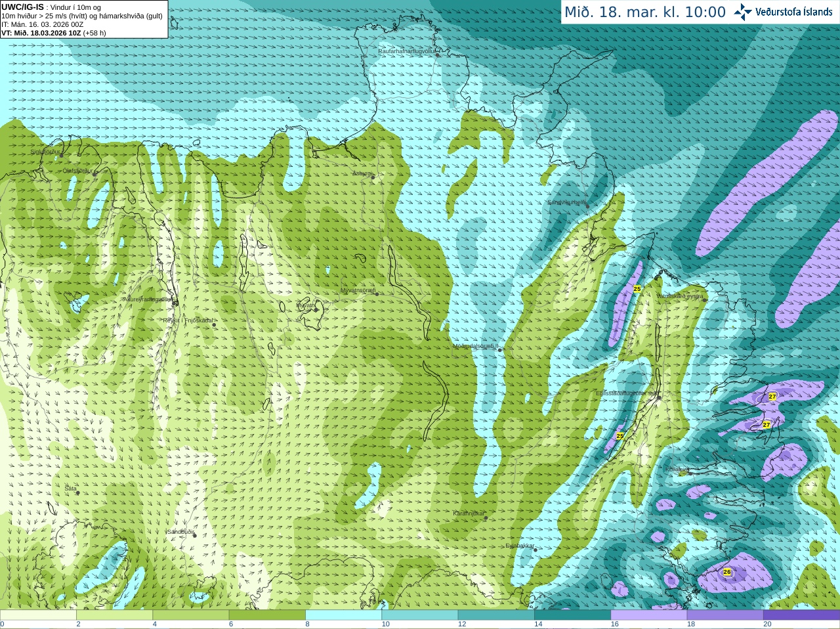This screenshot has height=629, width=840.
Task: Click the 0–2 m/s legend color
Action: [38, 615]
